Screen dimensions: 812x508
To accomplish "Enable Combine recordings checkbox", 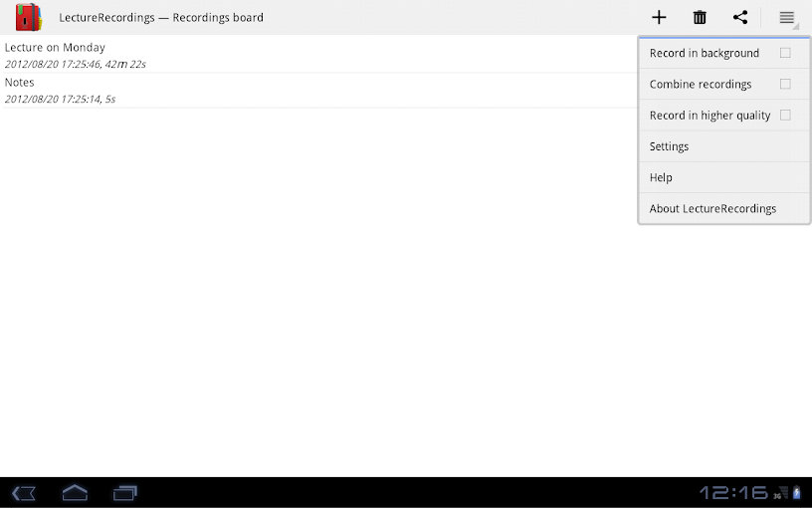I will click(x=785, y=84).
